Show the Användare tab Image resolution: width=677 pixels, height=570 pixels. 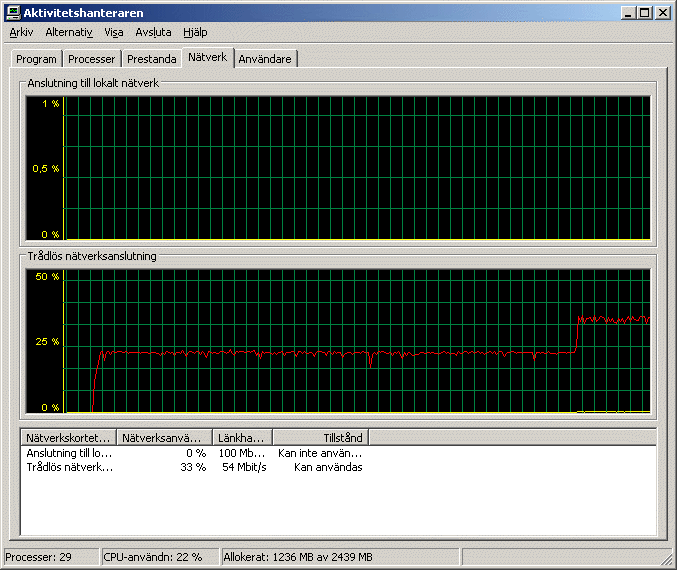265,60
